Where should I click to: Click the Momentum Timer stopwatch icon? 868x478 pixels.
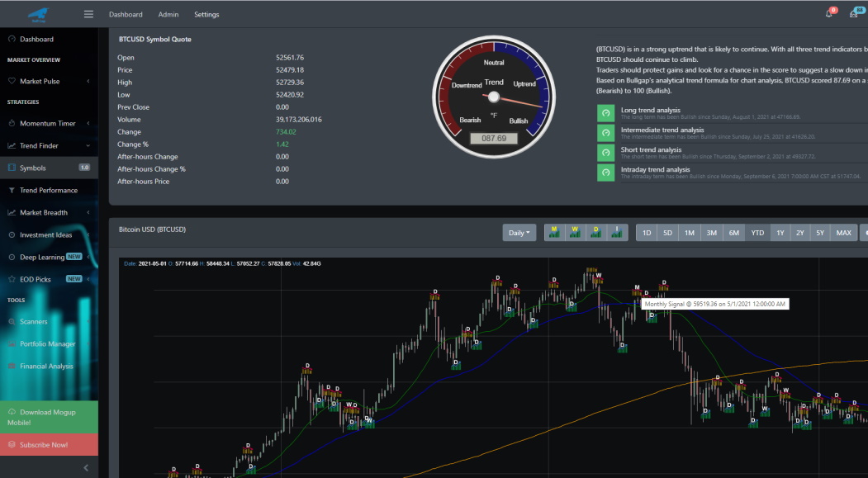12,123
